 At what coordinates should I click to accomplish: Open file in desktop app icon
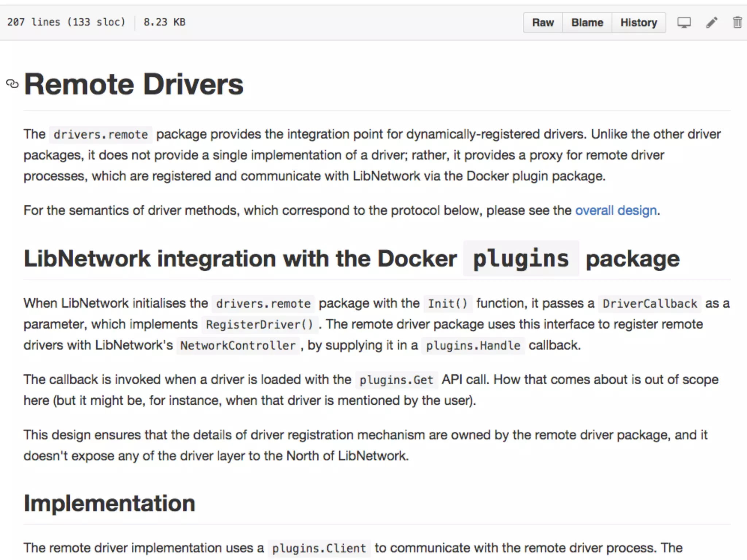pyautogui.click(x=684, y=23)
